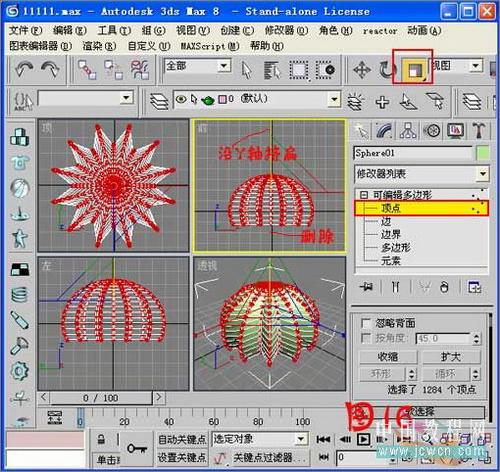Collapse the 可编辑多边形 stack entry
This screenshot has width=500, height=472.
[364, 195]
